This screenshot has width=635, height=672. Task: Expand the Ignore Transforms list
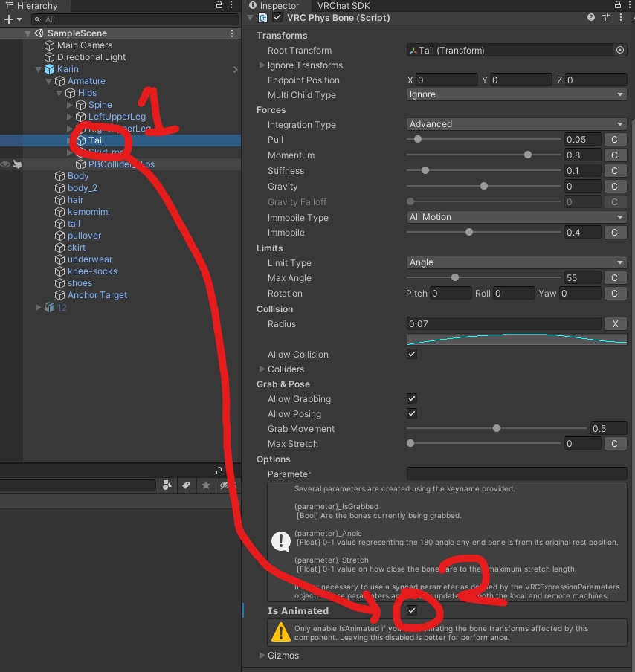click(262, 65)
